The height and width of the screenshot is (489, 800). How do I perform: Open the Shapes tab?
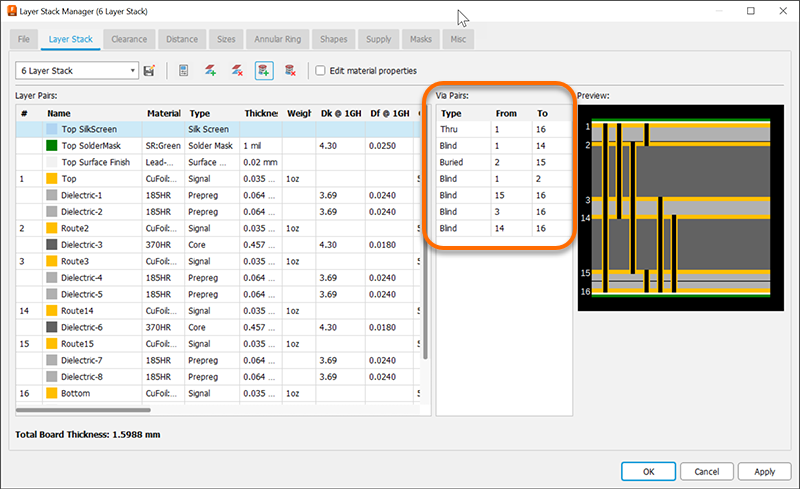point(334,39)
